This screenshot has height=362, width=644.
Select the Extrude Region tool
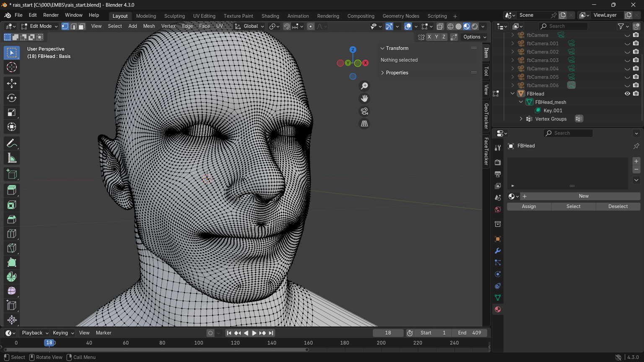(x=12, y=190)
